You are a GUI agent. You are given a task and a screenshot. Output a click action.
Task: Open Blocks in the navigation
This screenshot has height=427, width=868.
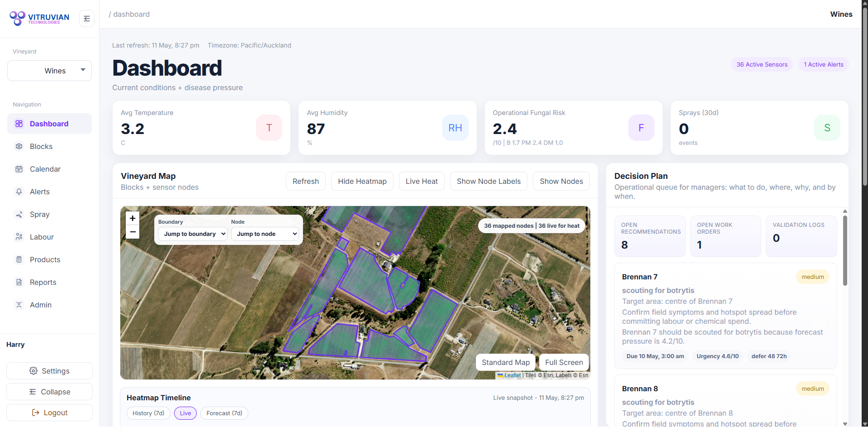(x=49, y=146)
